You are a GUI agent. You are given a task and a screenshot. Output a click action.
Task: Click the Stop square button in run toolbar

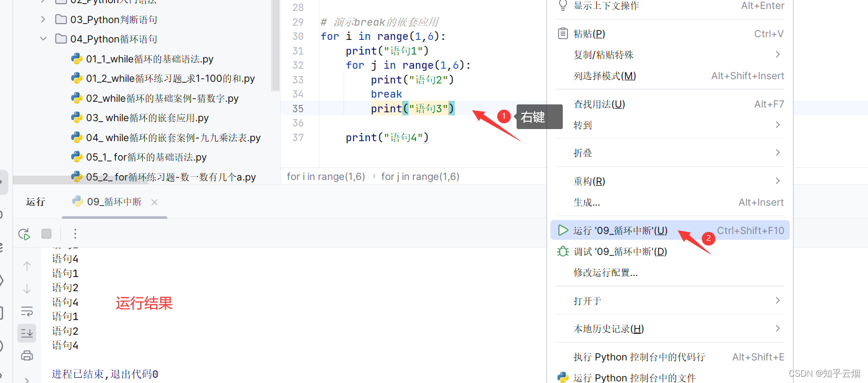47,233
